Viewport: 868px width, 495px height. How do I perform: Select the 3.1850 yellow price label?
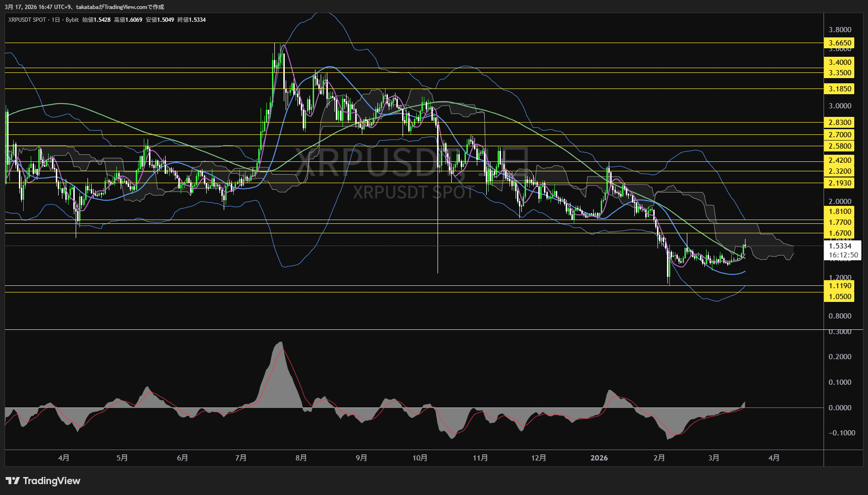(x=840, y=89)
